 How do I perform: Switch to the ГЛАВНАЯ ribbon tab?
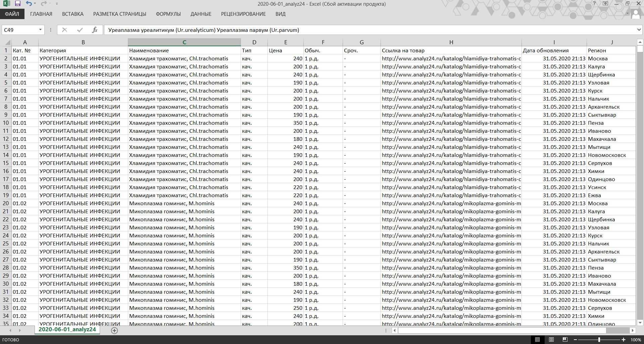(x=41, y=14)
